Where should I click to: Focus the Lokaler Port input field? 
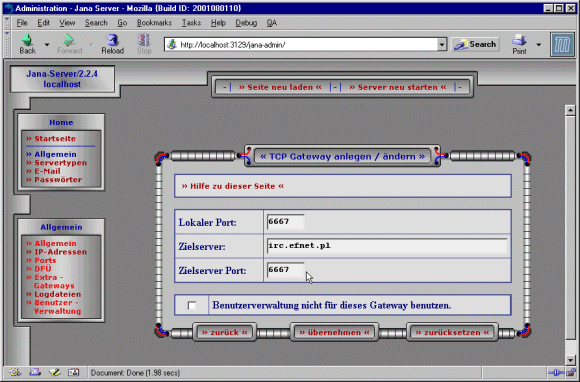[285, 222]
